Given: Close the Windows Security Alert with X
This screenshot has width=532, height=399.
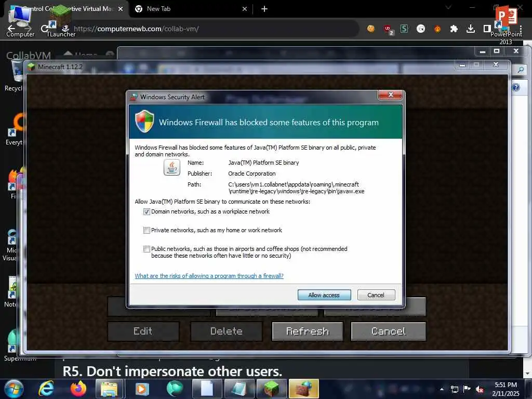Looking at the screenshot, I should 391,95.
